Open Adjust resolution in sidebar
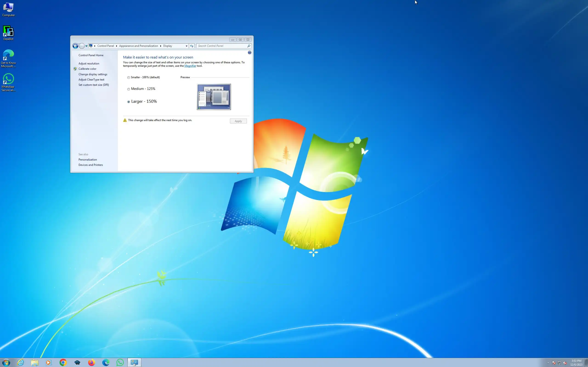 pyautogui.click(x=89, y=64)
